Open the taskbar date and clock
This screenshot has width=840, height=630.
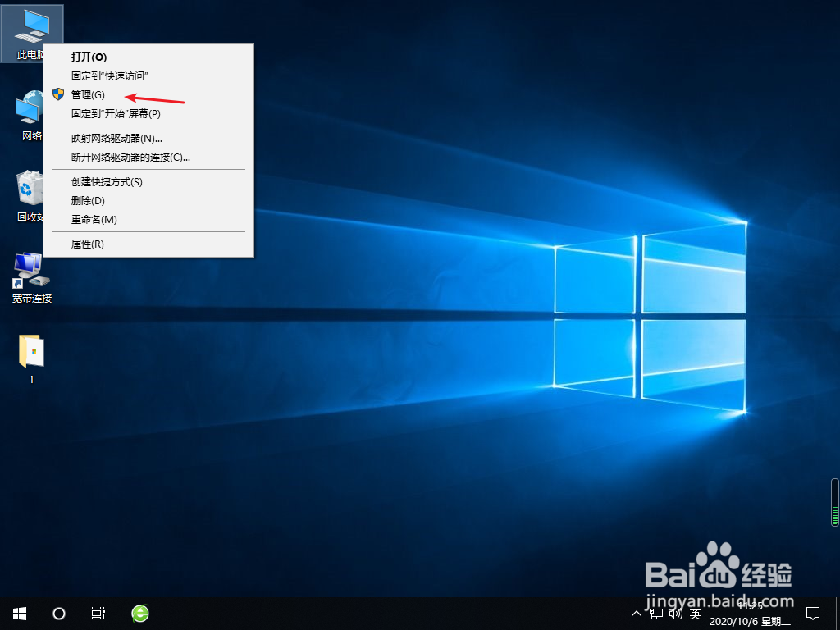click(x=750, y=614)
